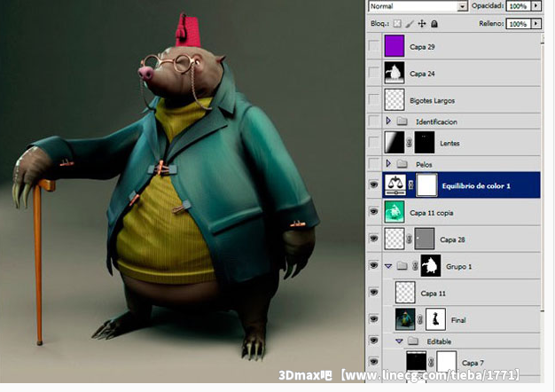Click the lock image pixels brush icon
Screen dimensions: 555x392
click(x=410, y=24)
